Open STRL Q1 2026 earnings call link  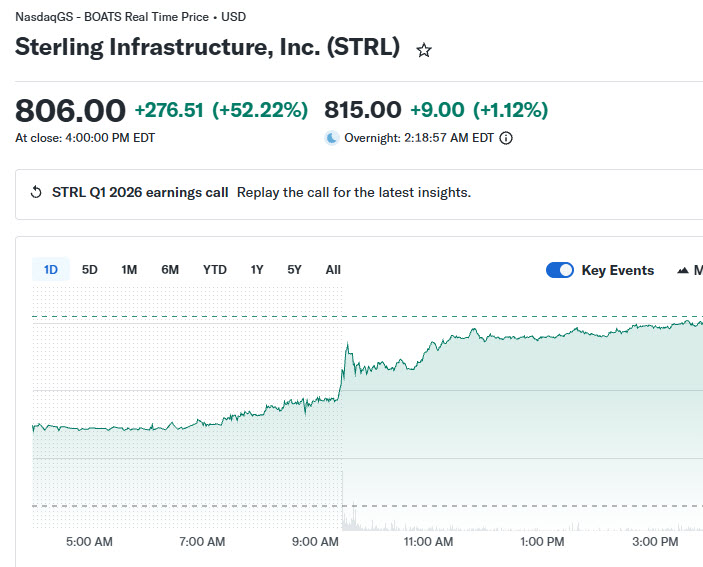(140, 192)
